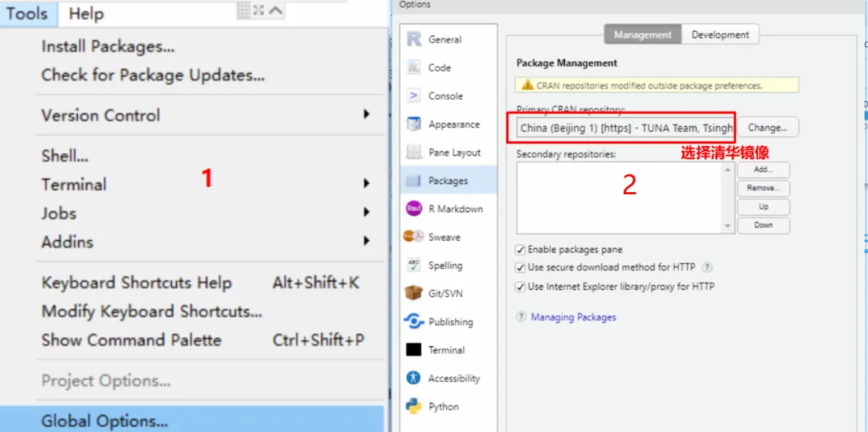Screen dimensions: 868x432
Task: Toggle Use Internet Explorer library/proxy for HTTP
Action: [x=520, y=287]
